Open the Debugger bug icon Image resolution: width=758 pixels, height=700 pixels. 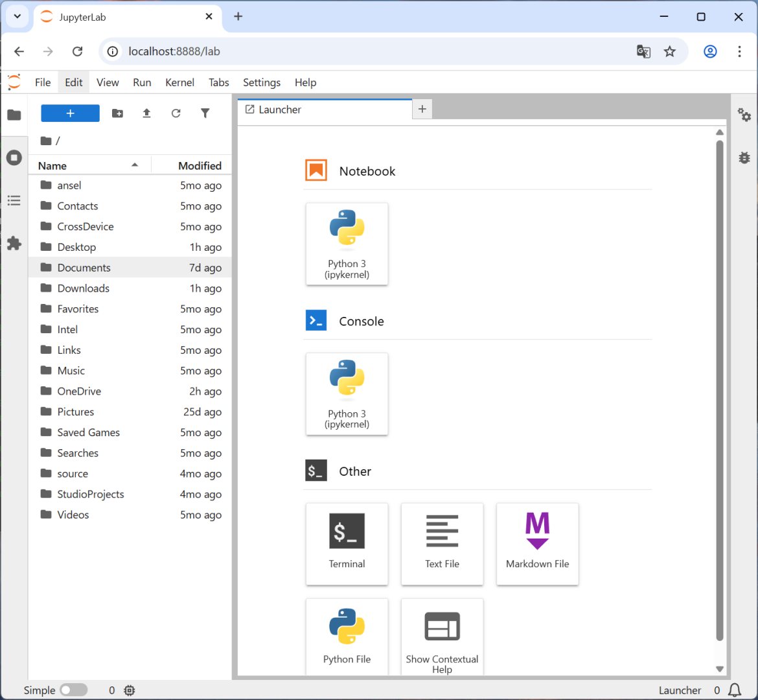coord(744,157)
